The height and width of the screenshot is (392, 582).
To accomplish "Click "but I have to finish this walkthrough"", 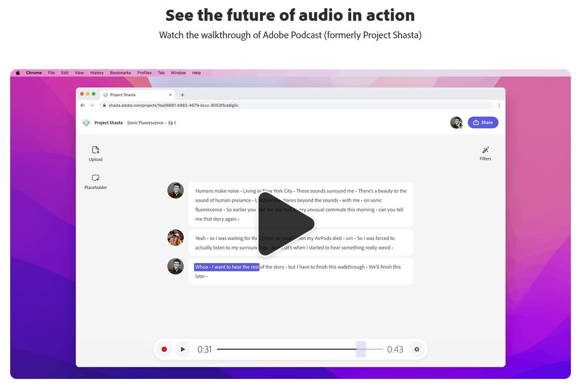I will pos(326,267).
